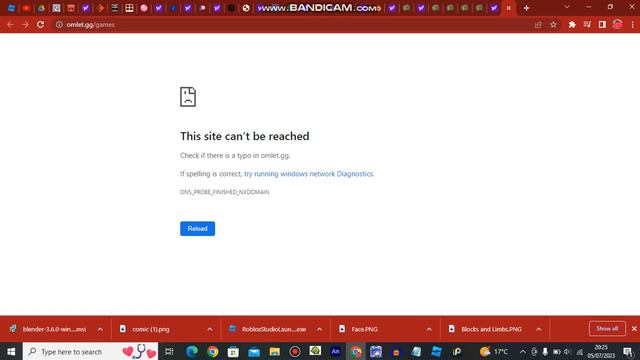Open a new tab with plus button
Screen dimensions: 640x360
527,8
